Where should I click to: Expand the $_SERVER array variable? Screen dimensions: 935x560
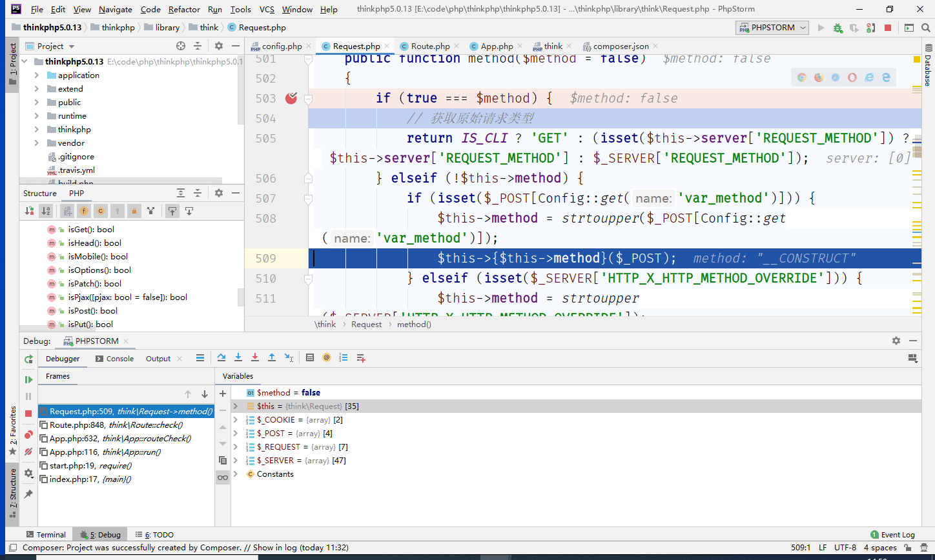coord(236,461)
